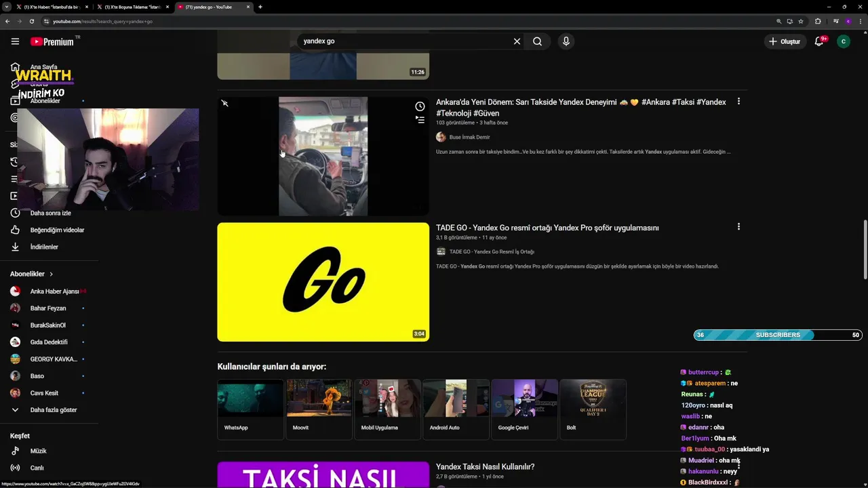
Task: Select the Google Çeviri search card
Action: 524,409
